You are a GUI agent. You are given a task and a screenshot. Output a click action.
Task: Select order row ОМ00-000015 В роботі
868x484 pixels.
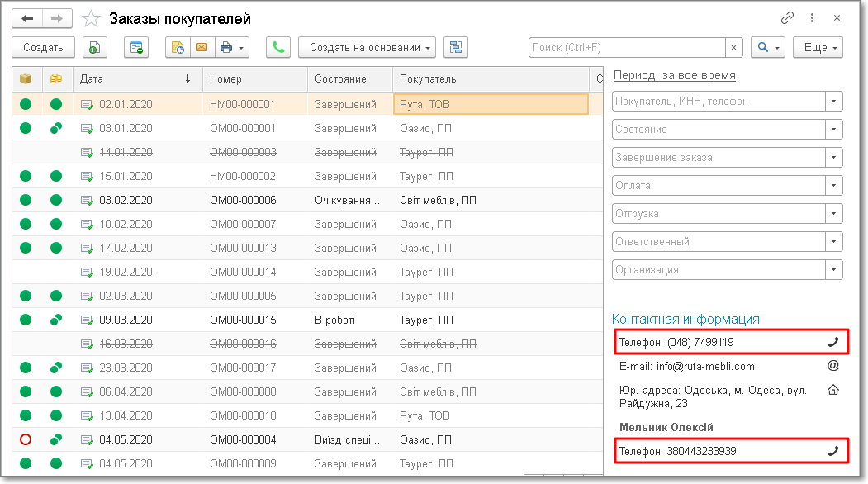243,320
